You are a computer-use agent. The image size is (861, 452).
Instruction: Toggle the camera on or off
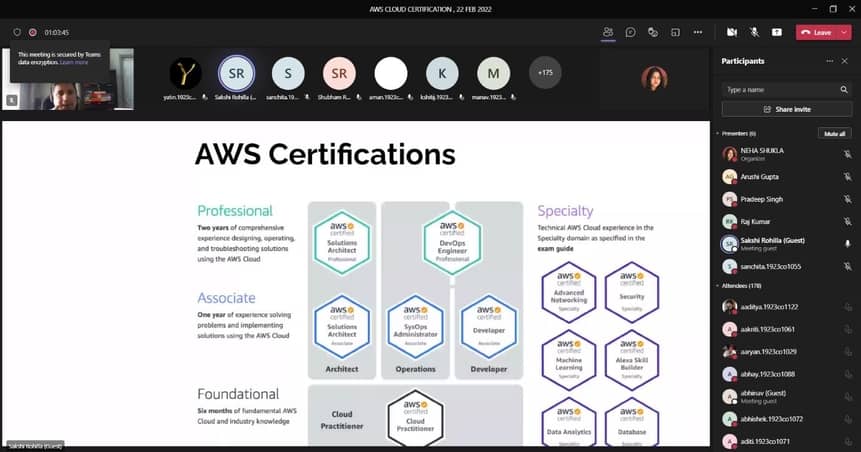pos(732,32)
